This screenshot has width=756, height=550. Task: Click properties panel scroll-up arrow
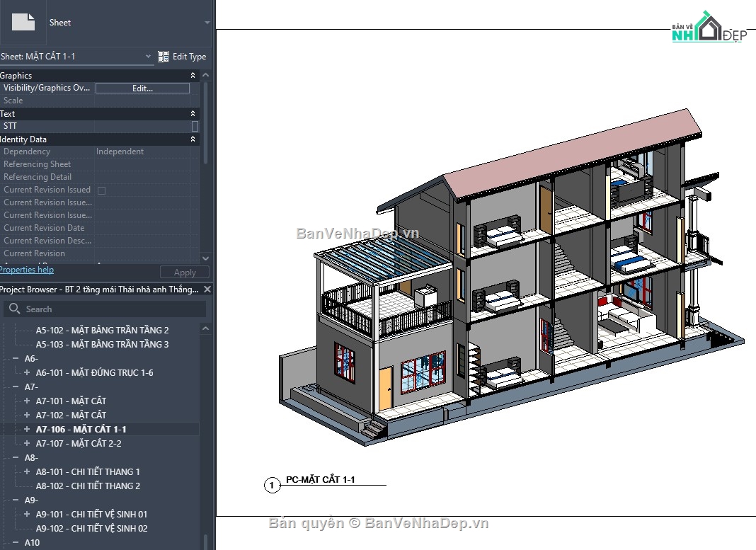coord(206,75)
